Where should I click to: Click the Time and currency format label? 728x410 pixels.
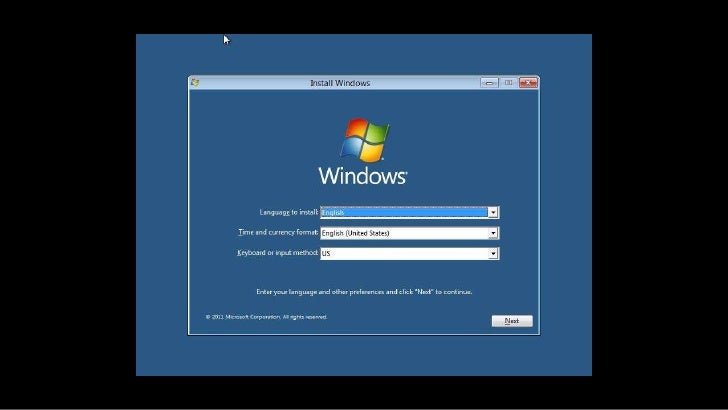[278, 232]
